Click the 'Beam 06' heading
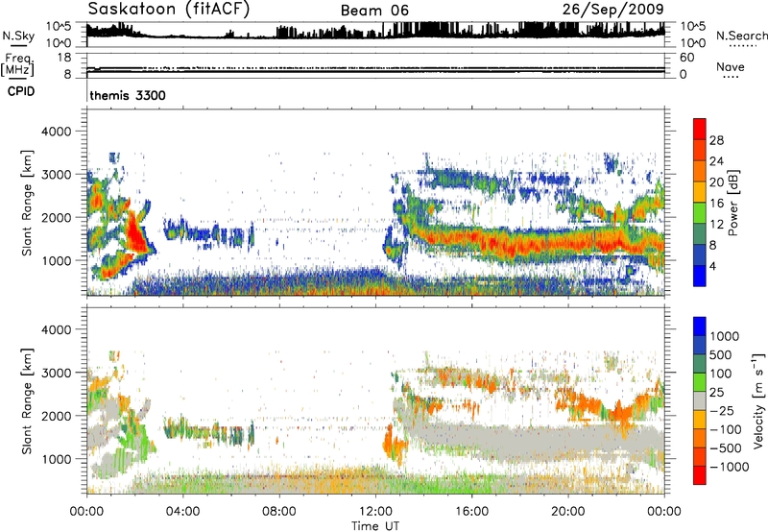The width and height of the screenshot is (768, 532). point(374,11)
